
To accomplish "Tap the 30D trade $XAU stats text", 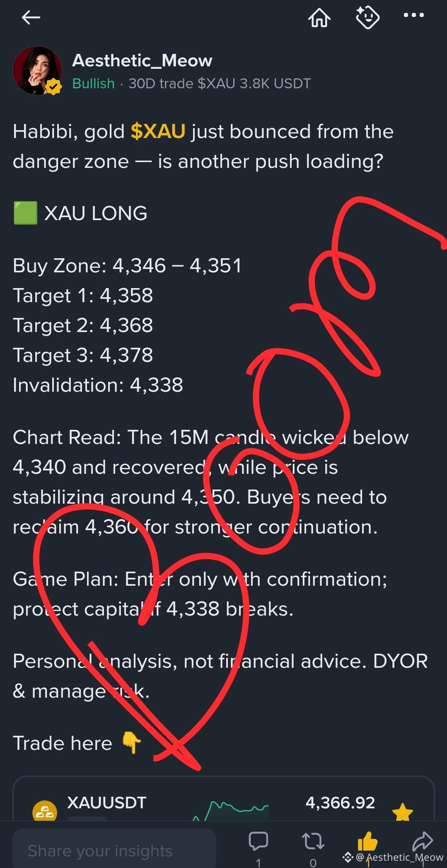I will click(220, 84).
